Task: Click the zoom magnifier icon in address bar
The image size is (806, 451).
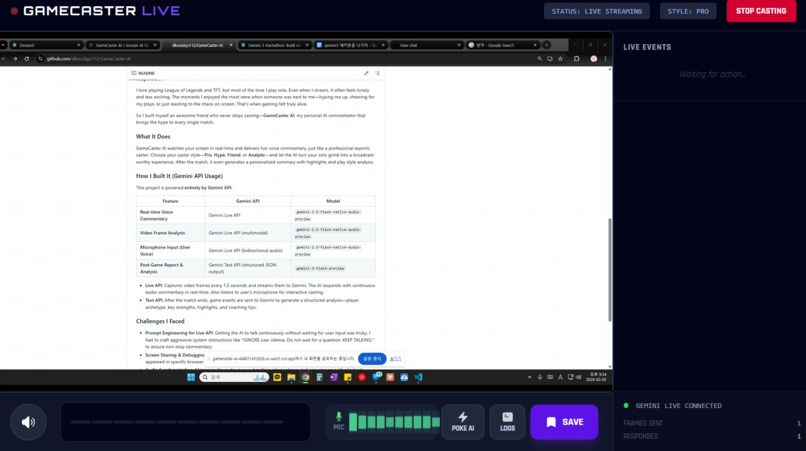Action: (539, 59)
